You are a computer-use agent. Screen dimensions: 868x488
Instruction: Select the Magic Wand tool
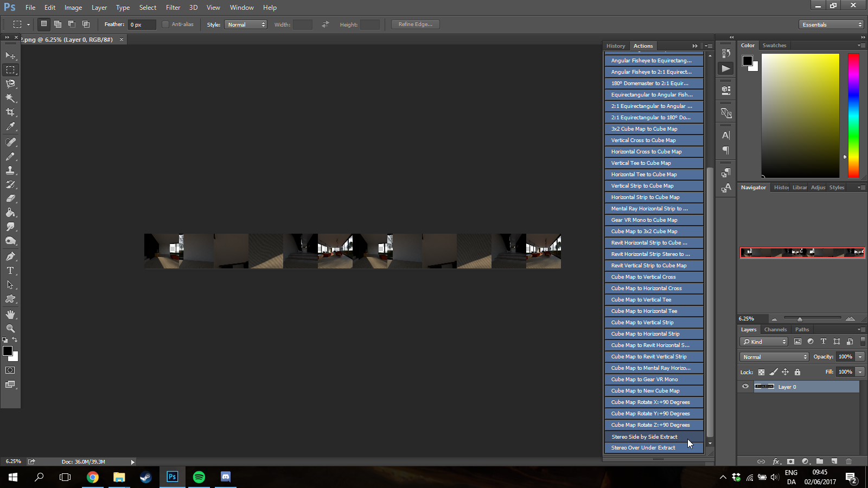(10, 98)
